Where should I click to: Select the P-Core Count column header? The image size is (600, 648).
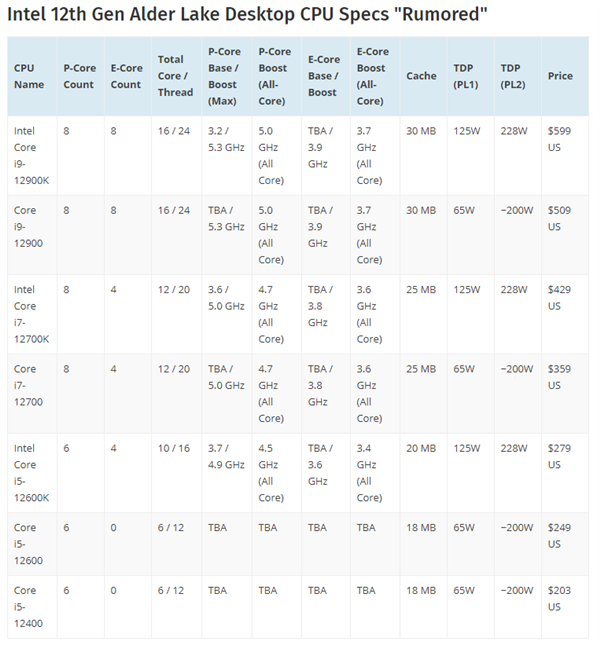(x=79, y=76)
